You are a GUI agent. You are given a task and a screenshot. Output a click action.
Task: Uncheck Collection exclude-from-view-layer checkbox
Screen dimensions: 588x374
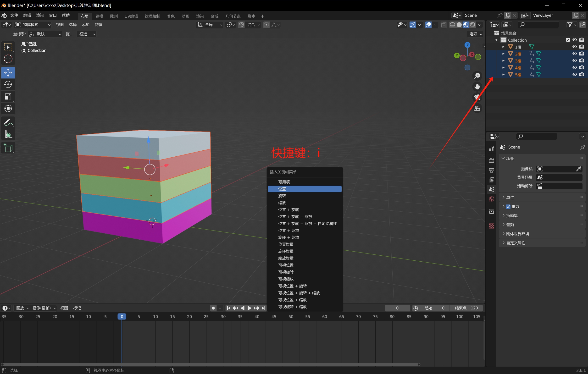point(568,40)
